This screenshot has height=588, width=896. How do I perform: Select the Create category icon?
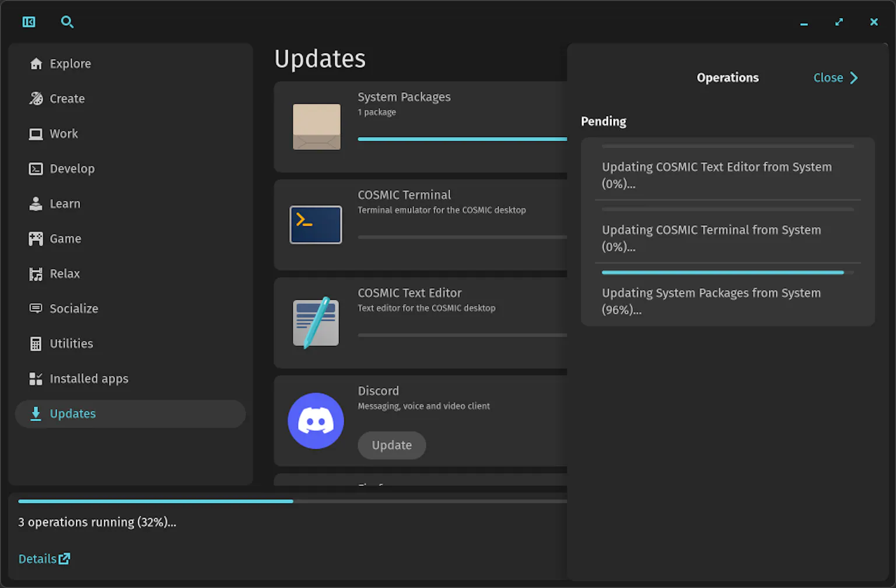36,99
